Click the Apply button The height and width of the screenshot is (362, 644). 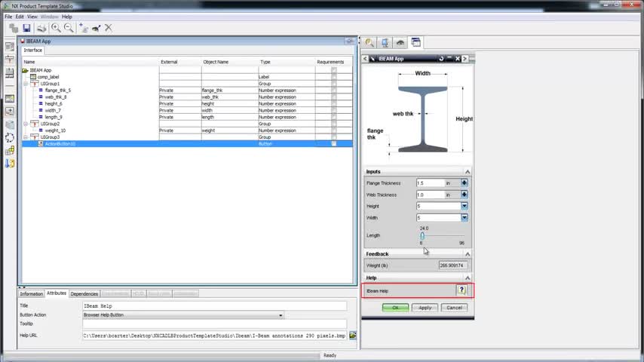[425, 308]
